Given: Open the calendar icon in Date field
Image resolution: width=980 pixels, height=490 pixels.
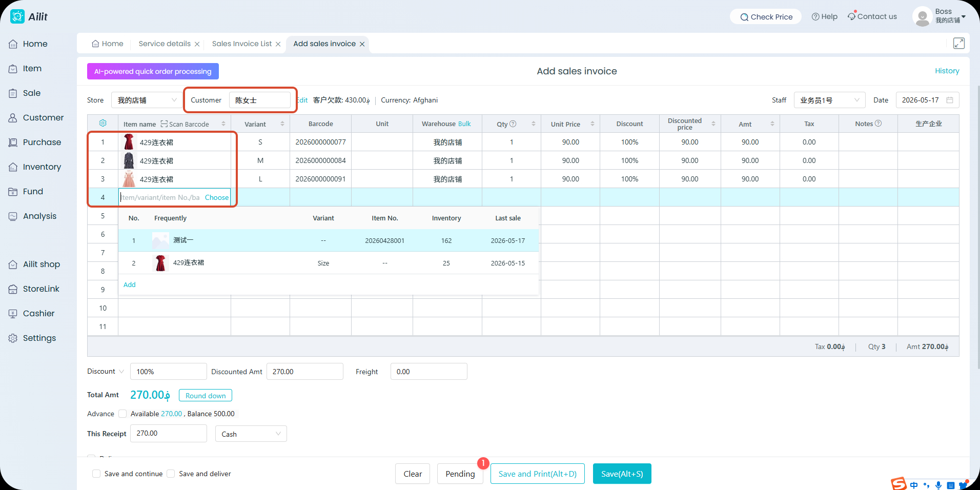Looking at the screenshot, I should (x=950, y=100).
